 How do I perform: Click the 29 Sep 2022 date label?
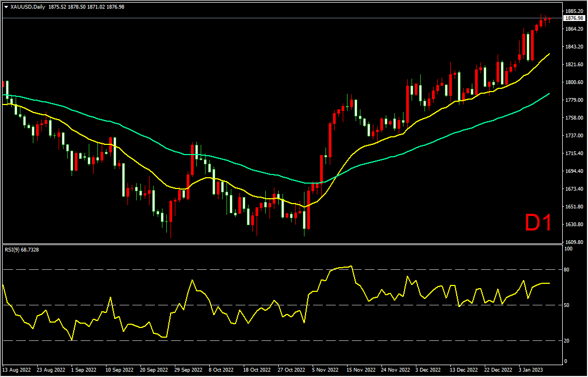(x=189, y=369)
